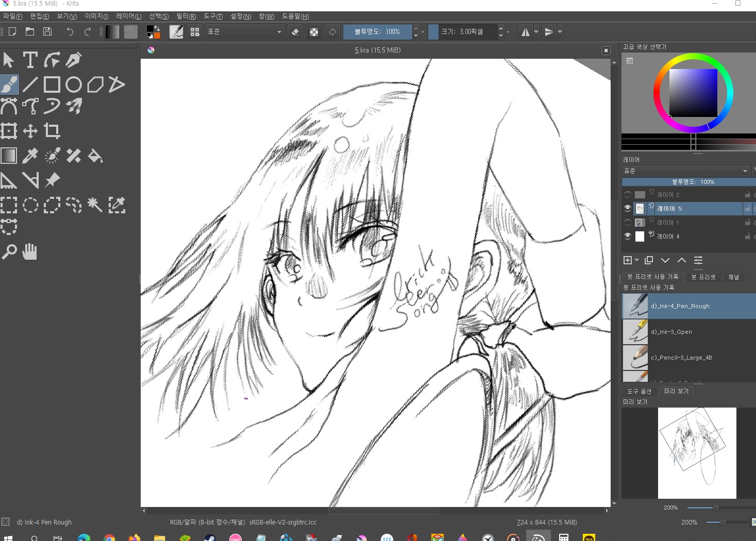Hide layer 4 with eye icon
The image size is (756, 541).
pyautogui.click(x=628, y=236)
